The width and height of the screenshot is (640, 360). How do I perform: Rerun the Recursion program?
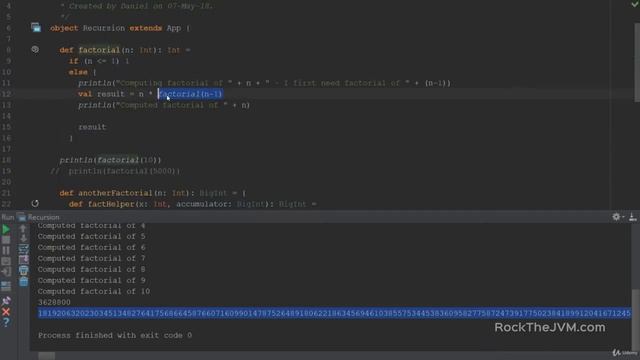pos(6,229)
